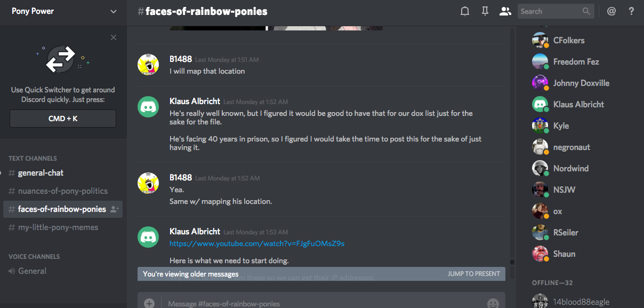This screenshot has width=644, height=308.
Task: Create invite for faces-of-rainbow-ponies channel
Action: (x=115, y=209)
